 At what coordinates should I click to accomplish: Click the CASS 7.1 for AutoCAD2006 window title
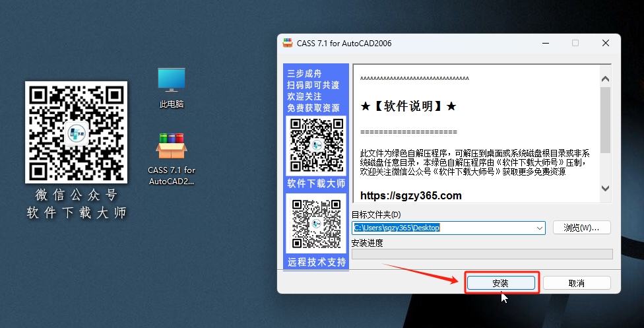pyautogui.click(x=344, y=43)
